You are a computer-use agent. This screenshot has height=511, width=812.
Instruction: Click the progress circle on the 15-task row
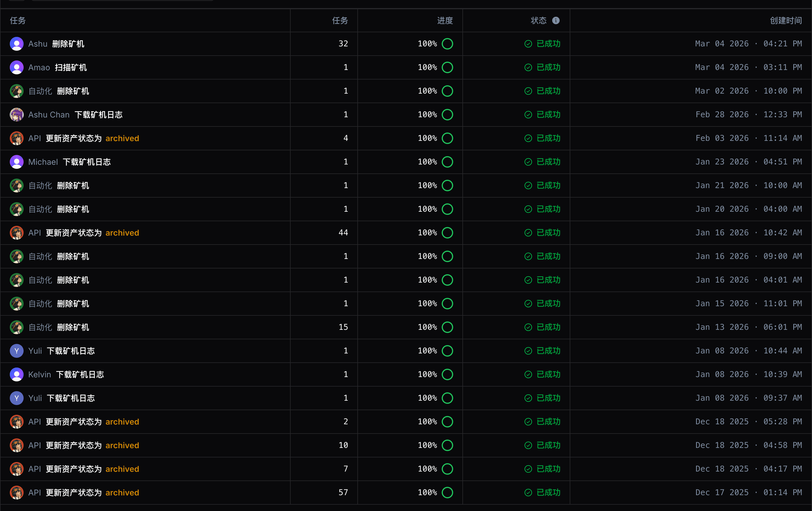pyautogui.click(x=447, y=327)
